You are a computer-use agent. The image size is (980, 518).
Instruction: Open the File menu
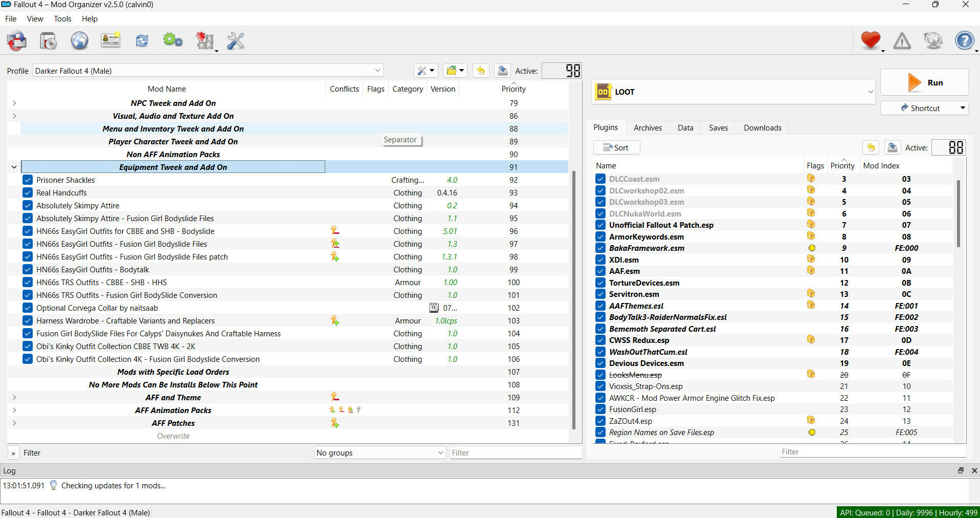11,19
